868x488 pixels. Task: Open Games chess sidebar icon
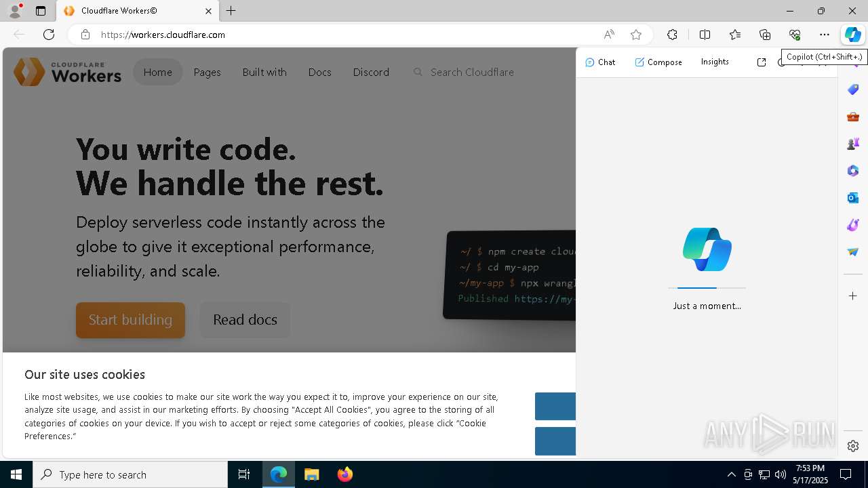[853, 144]
